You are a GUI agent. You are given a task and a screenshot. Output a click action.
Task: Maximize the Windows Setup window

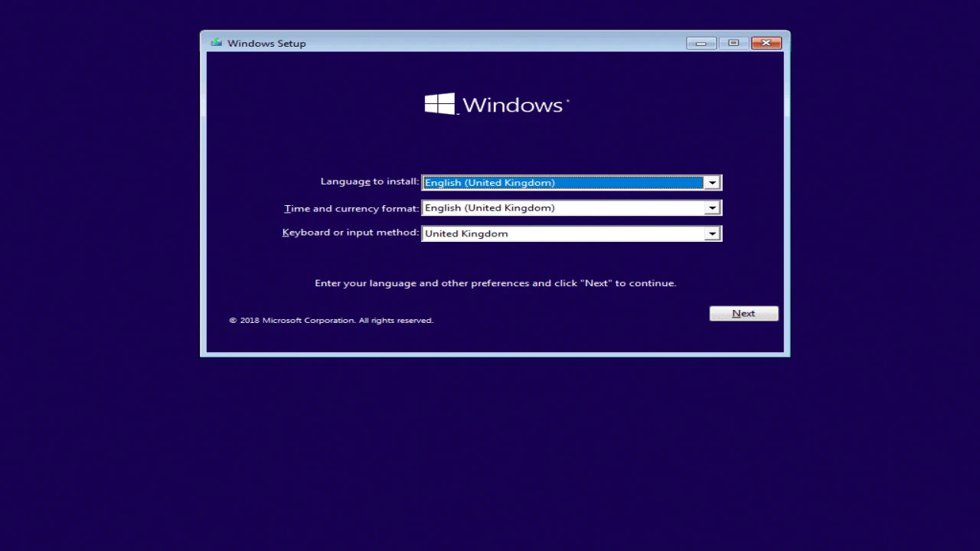(x=733, y=43)
